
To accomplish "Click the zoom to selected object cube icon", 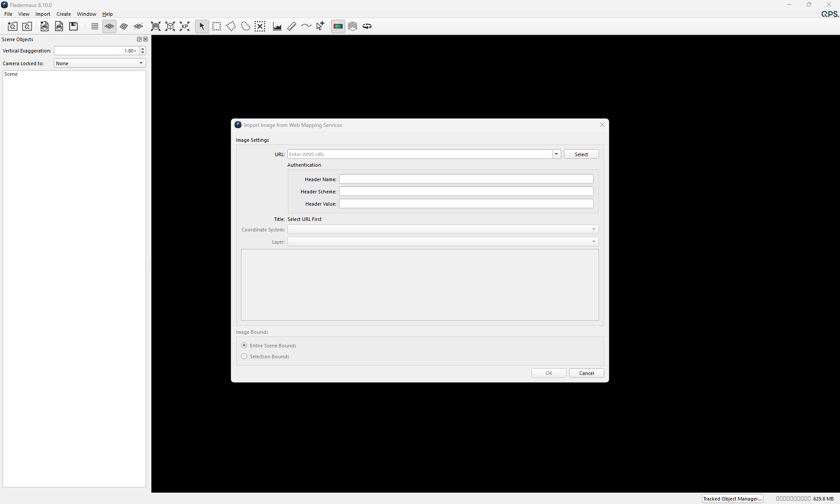I will click(x=170, y=26).
